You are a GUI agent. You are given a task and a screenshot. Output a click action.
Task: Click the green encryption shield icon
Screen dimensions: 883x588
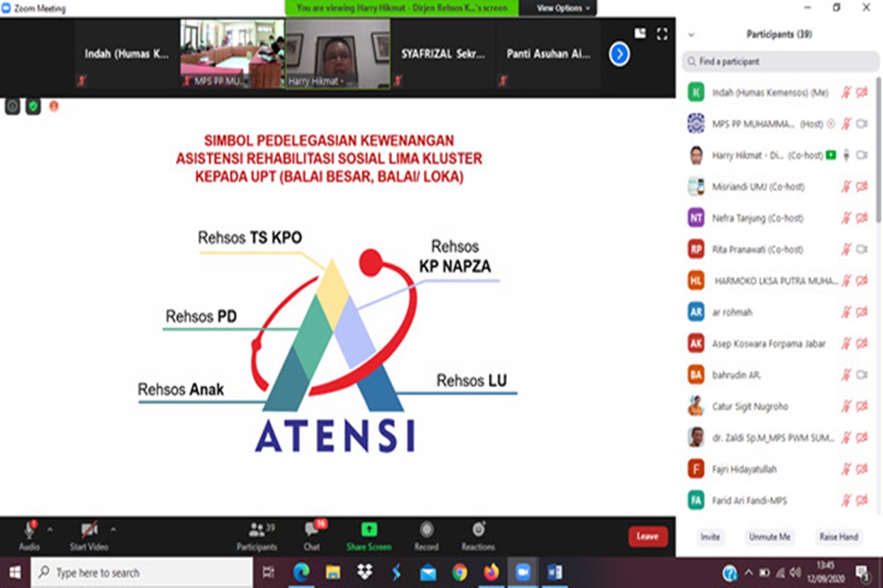coord(33,106)
